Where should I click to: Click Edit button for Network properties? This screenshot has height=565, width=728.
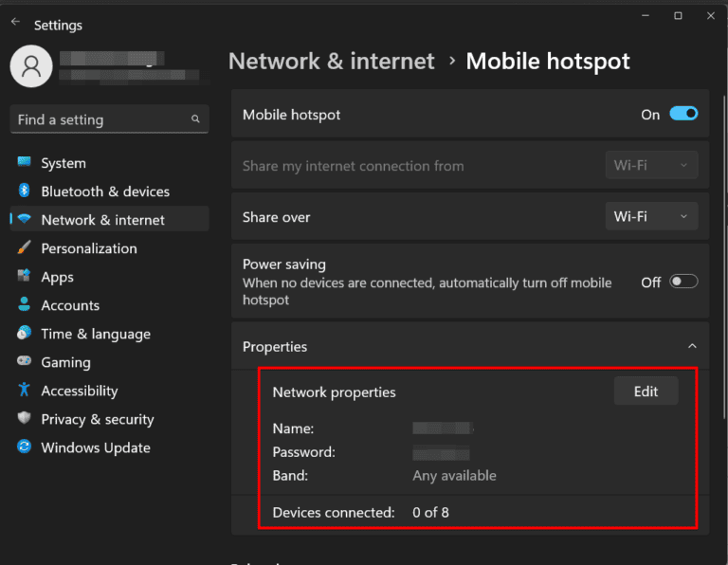(x=646, y=392)
